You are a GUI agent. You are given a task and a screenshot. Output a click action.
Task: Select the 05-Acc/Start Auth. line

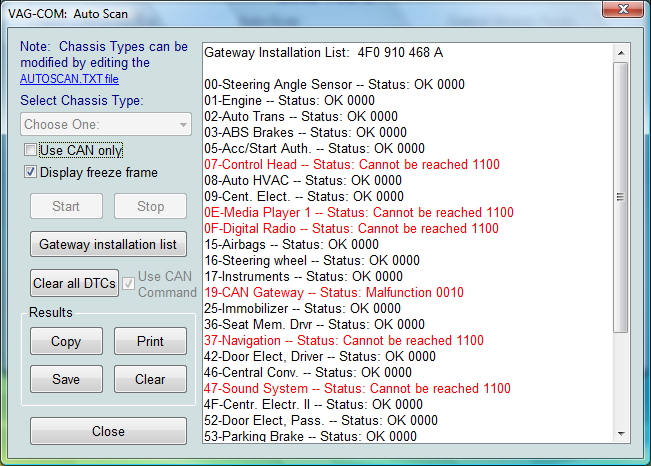[x=314, y=148]
